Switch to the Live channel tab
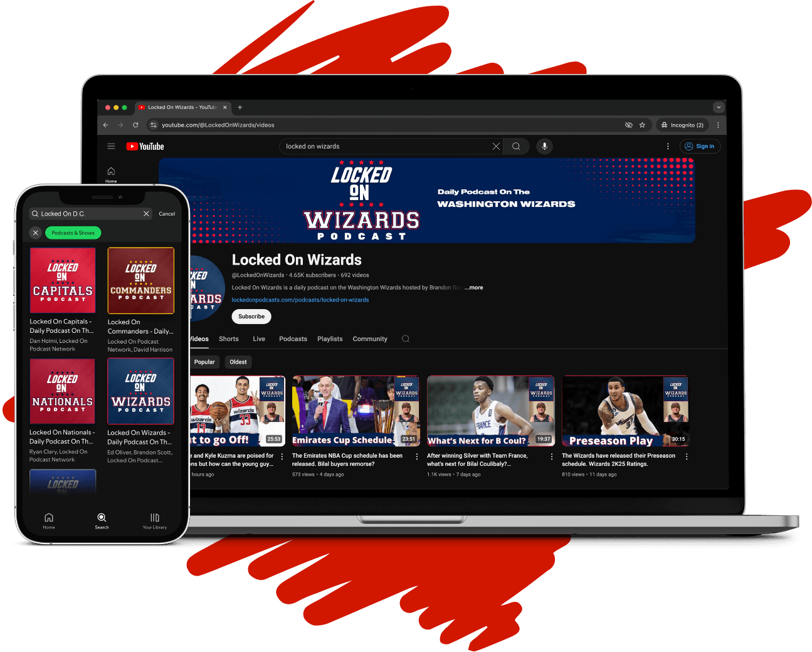The image size is (812, 652). click(x=259, y=339)
